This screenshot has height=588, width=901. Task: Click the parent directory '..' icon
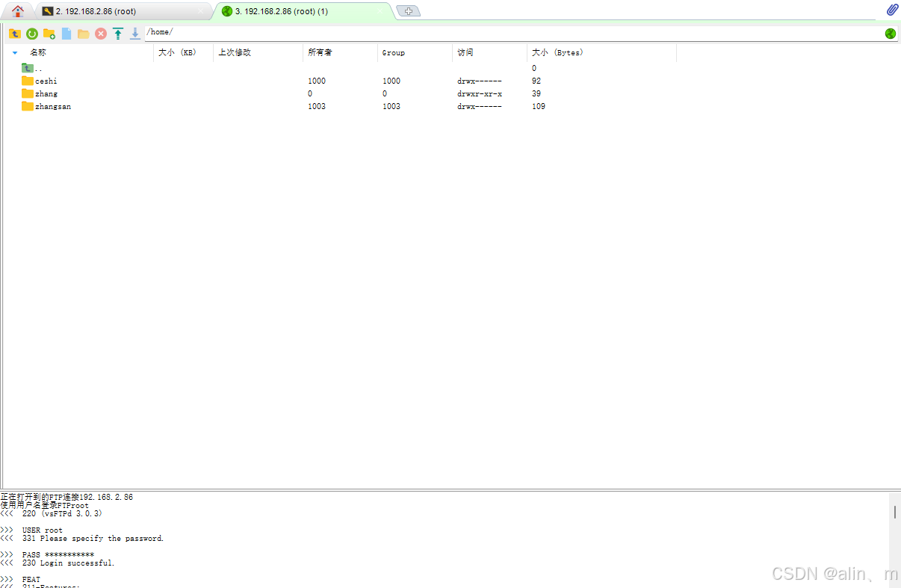[28, 68]
